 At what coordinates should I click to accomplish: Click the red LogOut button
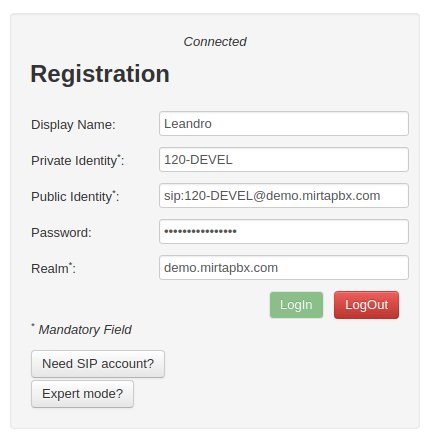click(366, 305)
